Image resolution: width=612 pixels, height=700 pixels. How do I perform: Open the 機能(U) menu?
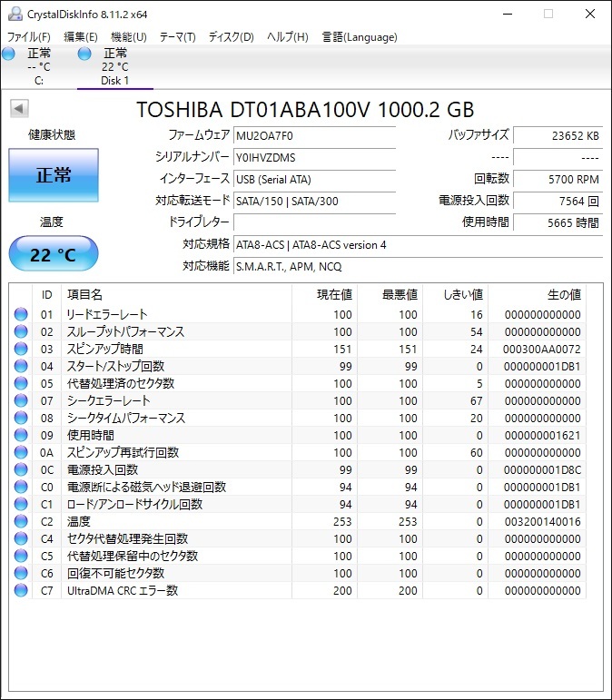(x=128, y=37)
